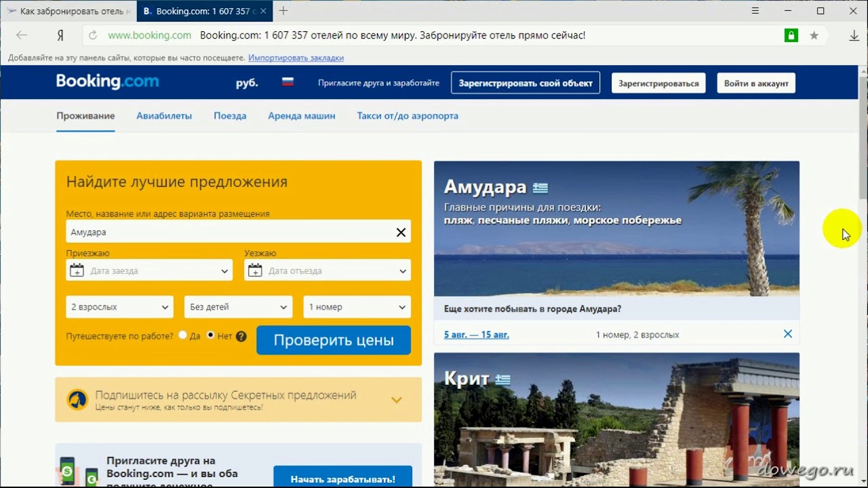Screen dimensions: 868x488
Task: Open the Дата заезда date dropdown
Action: pyautogui.click(x=151, y=270)
